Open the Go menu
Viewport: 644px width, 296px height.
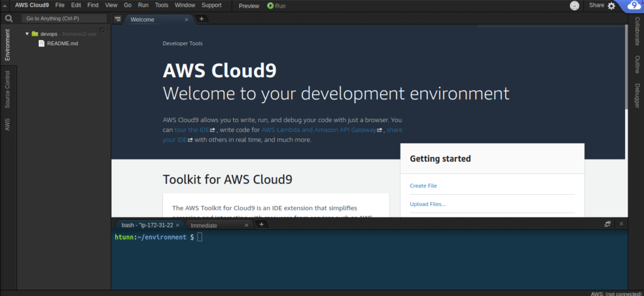click(128, 5)
